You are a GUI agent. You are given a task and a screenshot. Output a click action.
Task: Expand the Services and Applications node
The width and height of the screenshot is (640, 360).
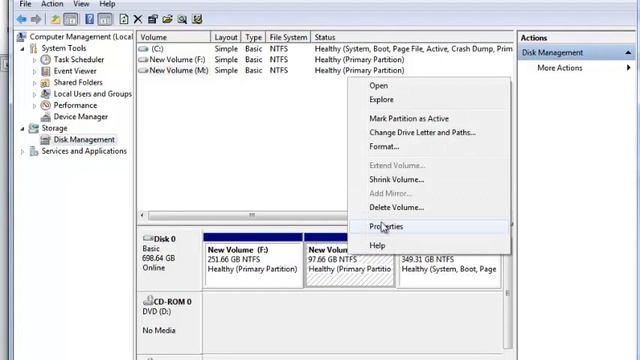click(22, 151)
